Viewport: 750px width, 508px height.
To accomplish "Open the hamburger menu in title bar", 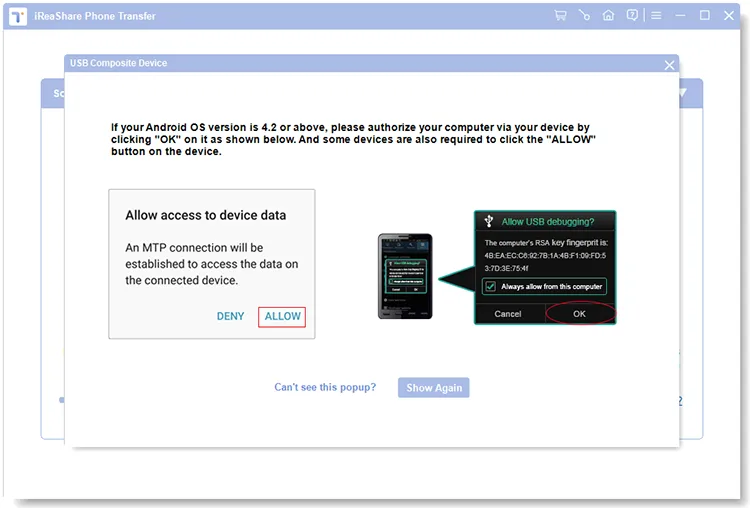I will [x=656, y=16].
